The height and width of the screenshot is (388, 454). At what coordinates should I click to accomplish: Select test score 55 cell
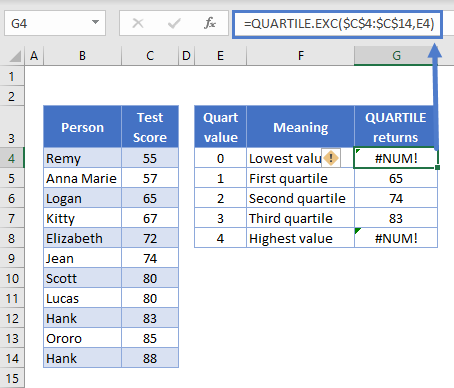point(150,158)
